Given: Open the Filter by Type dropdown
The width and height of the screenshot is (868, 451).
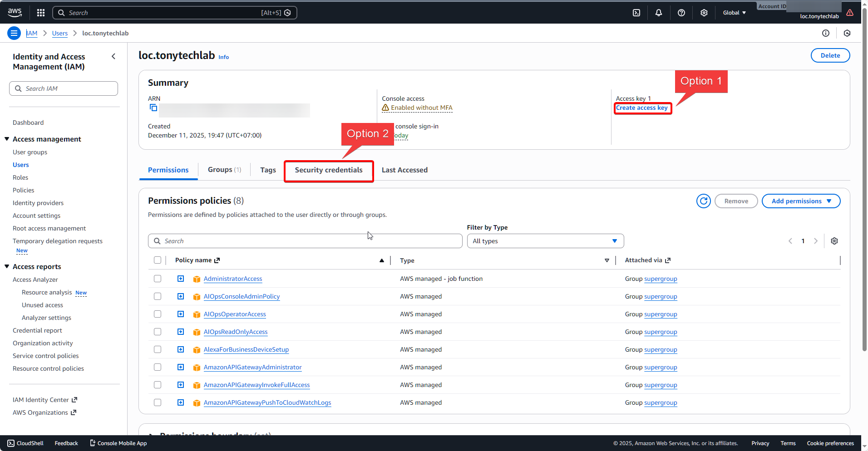Looking at the screenshot, I should (545, 241).
